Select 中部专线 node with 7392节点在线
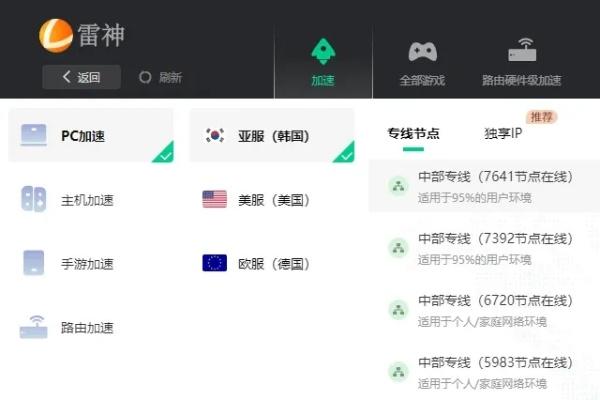The width and height of the screenshot is (600, 400). pos(484,248)
